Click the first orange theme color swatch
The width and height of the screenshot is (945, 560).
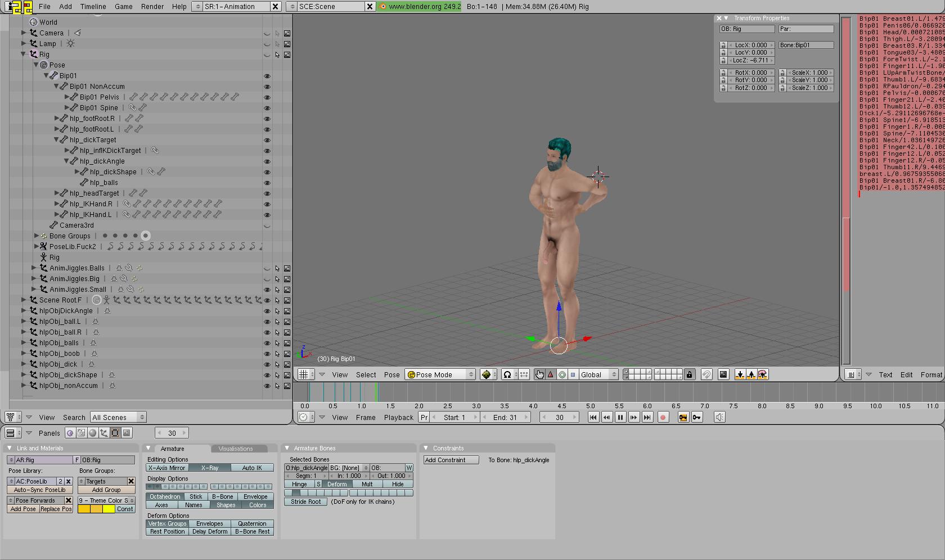(x=84, y=509)
